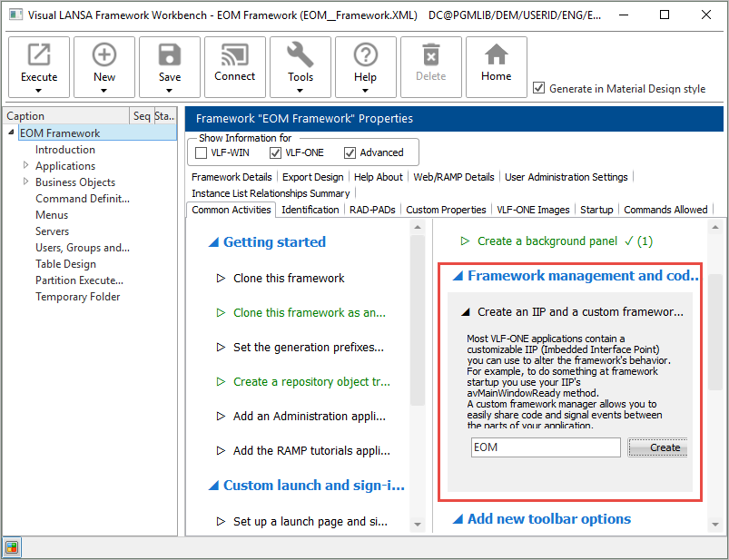Select Servers in the tree
The image size is (729, 560).
[x=52, y=231]
